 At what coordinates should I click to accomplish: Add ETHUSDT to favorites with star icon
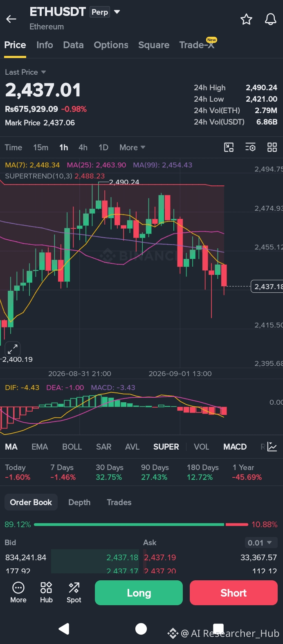point(246,19)
